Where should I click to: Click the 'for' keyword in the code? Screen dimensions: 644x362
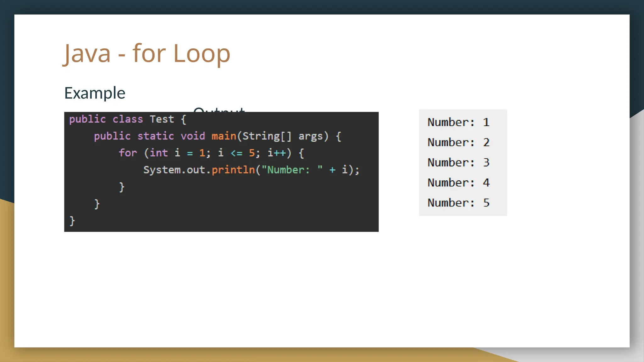pos(128,153)
